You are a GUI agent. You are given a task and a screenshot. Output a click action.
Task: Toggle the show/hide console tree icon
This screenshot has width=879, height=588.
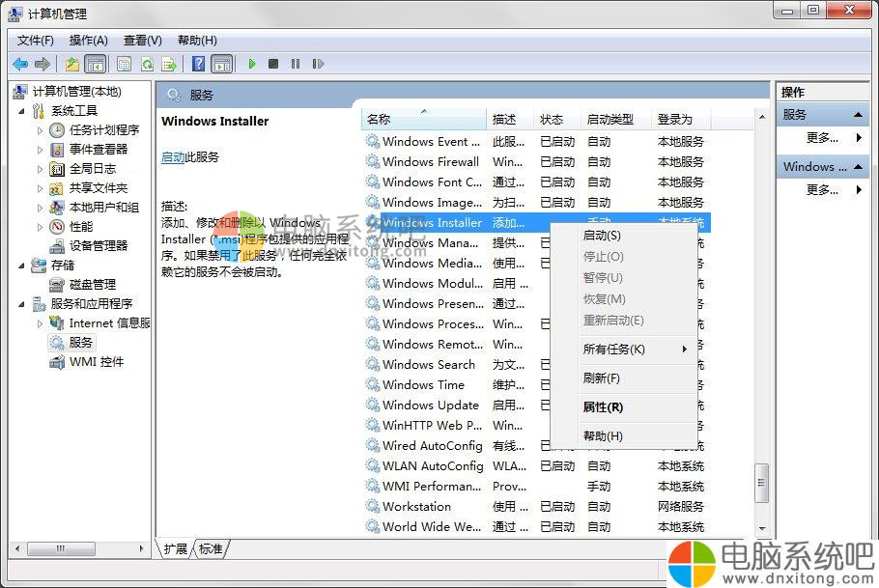96,64
